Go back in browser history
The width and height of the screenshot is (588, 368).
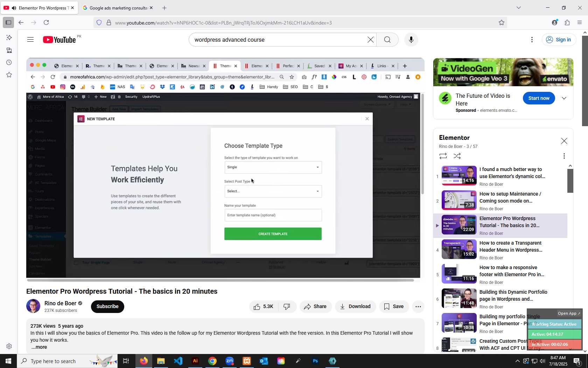[x=21, y=23]
